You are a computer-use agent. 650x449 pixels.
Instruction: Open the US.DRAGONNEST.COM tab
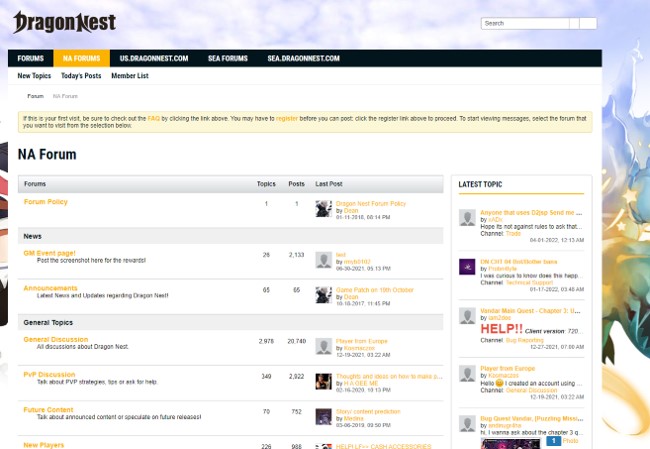pyautogui.click(x=154, y=59)
